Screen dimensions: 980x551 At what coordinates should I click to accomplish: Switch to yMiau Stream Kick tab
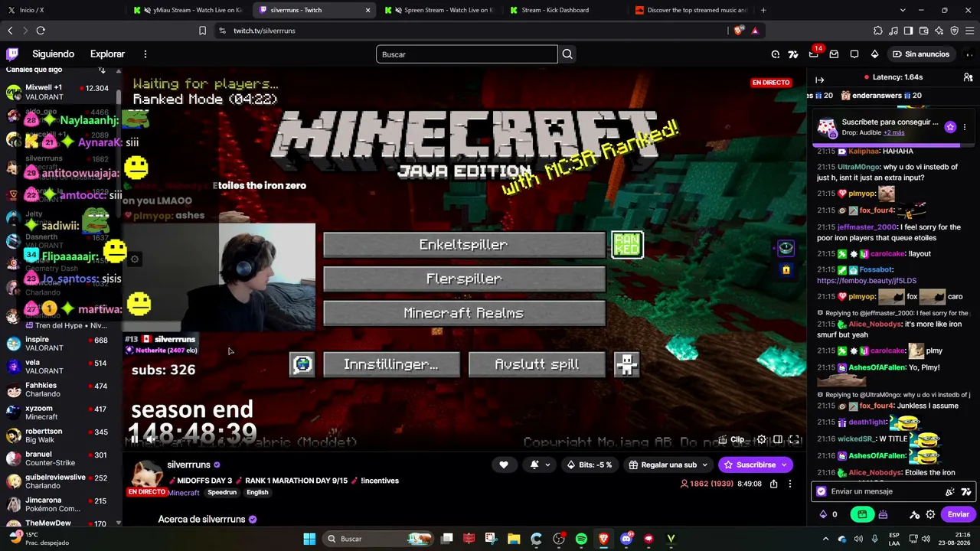point(189,10)
